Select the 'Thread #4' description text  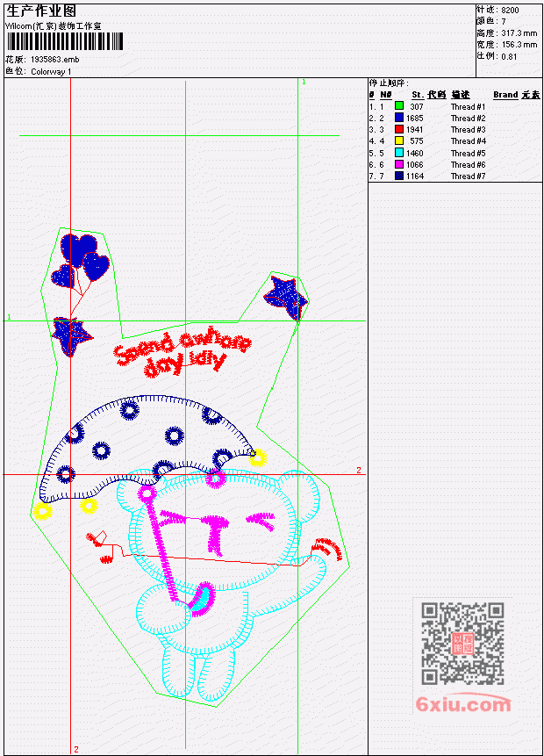(468, 141)
